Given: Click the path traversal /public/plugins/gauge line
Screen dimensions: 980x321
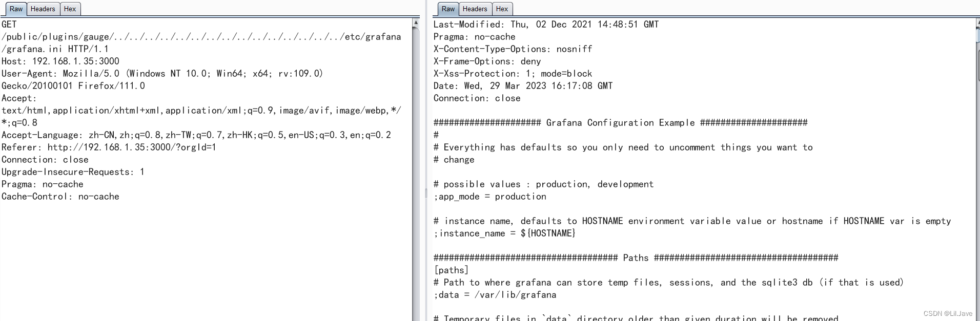Looking at the screenshot, I should click(x=201, y=36).
